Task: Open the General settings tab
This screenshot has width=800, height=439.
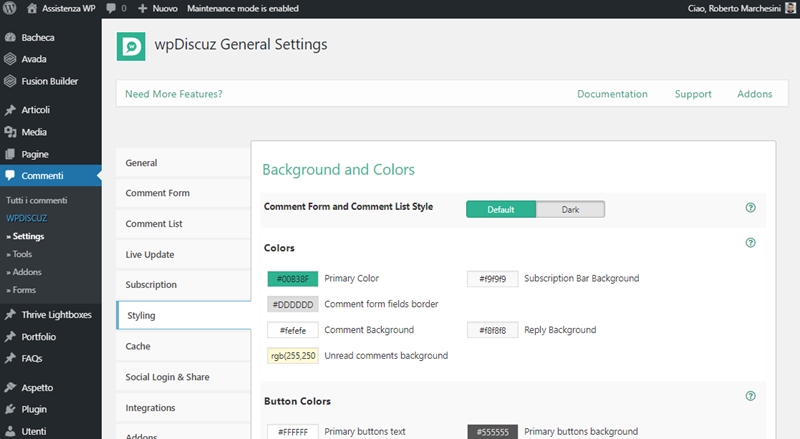Action: (x=183, y=163)
